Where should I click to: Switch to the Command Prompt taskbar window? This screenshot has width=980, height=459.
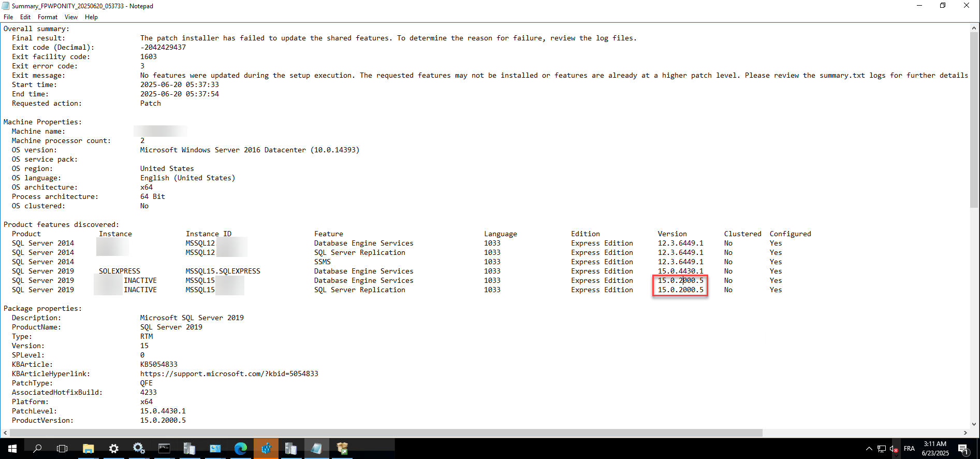(x=164, y=449)
